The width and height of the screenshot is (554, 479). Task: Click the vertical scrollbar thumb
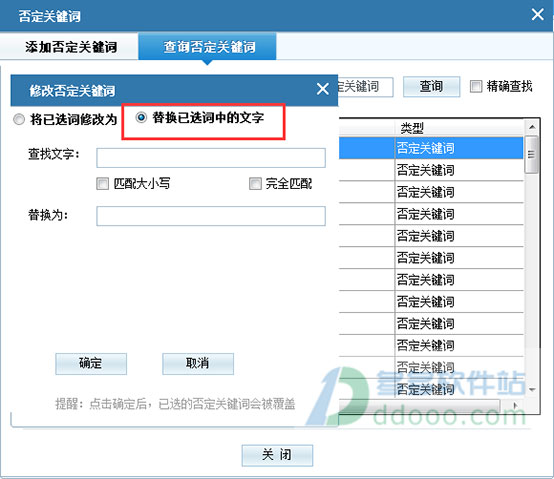click(x=531, y=154)
